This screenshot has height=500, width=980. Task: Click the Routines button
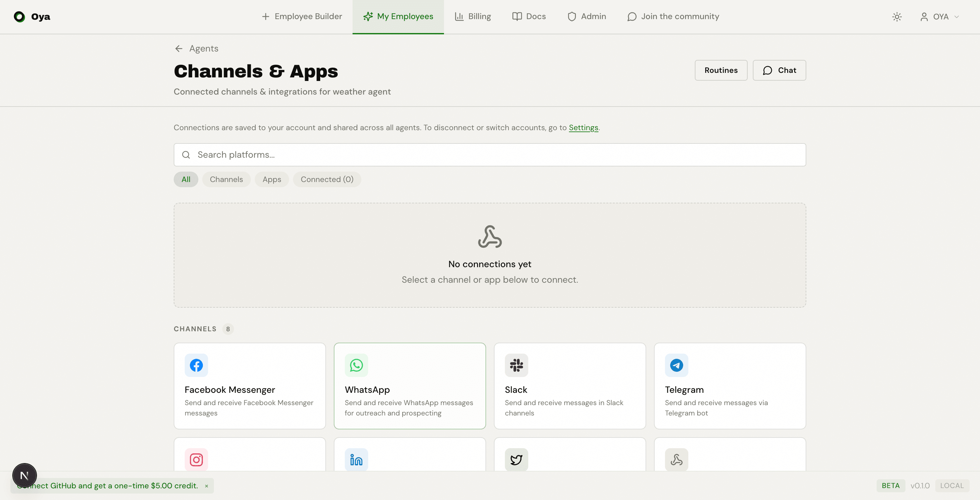720,70
